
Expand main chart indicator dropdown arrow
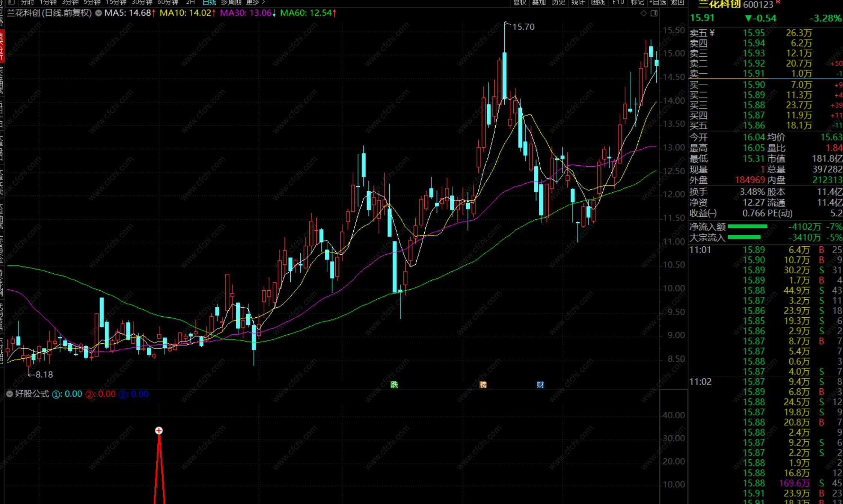click(x=98, y=13)
